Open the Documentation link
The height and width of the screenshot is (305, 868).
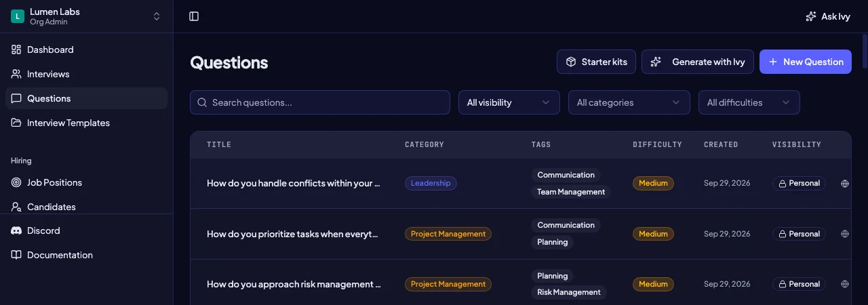click(86, 255)
